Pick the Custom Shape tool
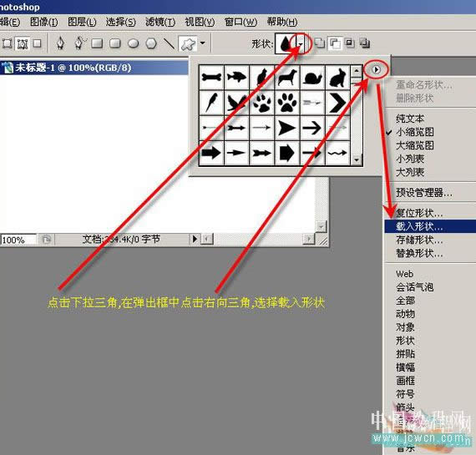The height and width of the screenshot is (455, 476). click(188, 43)
